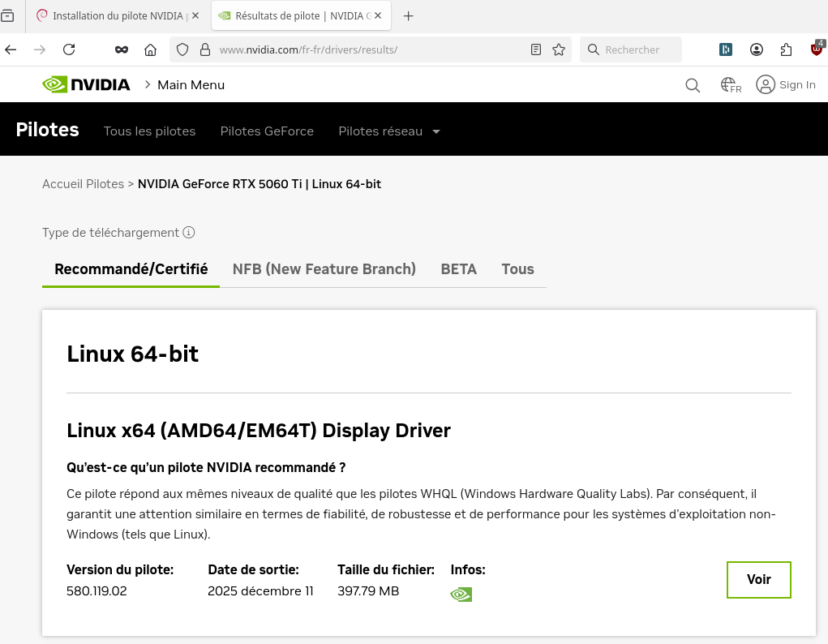Image resolution: width=828 pixels, height=644 pixels.
Task: Click the Sign In user icon
Action: click(x=766, y=84)
